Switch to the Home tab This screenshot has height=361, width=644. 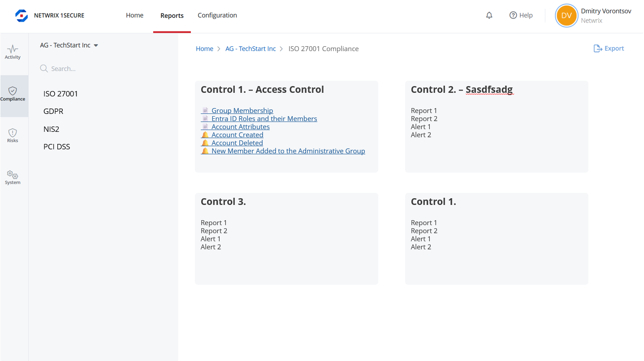(x=134, y=15)
